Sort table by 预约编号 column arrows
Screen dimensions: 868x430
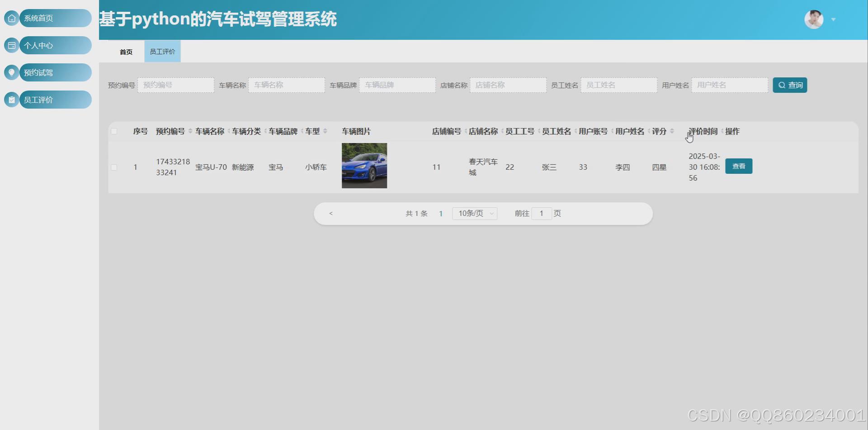tap(190, 131)
